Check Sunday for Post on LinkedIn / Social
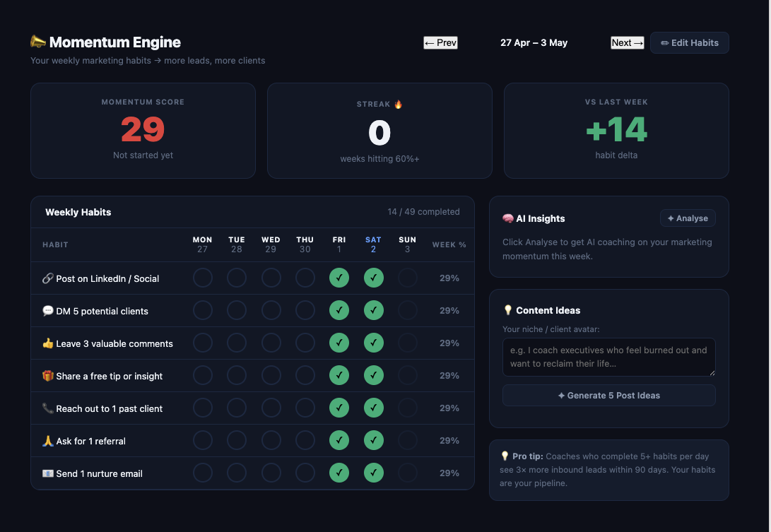 coord(408,278)
